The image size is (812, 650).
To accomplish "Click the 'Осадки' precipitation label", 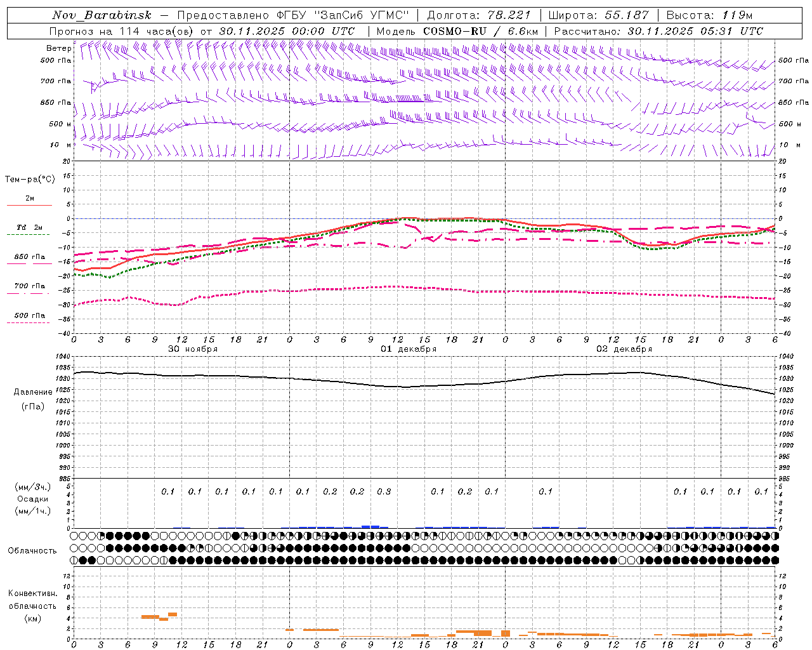I will point(33,499).
